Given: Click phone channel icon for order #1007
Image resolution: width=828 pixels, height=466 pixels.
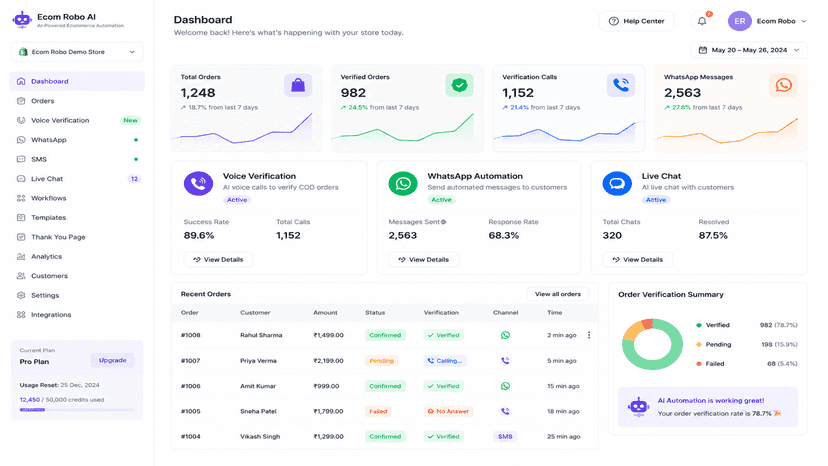Looking at the screenshot, I should point(505,360).
